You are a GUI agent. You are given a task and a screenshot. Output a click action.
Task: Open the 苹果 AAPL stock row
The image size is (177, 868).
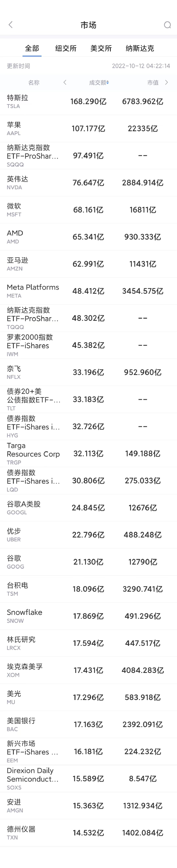[88, 128]
